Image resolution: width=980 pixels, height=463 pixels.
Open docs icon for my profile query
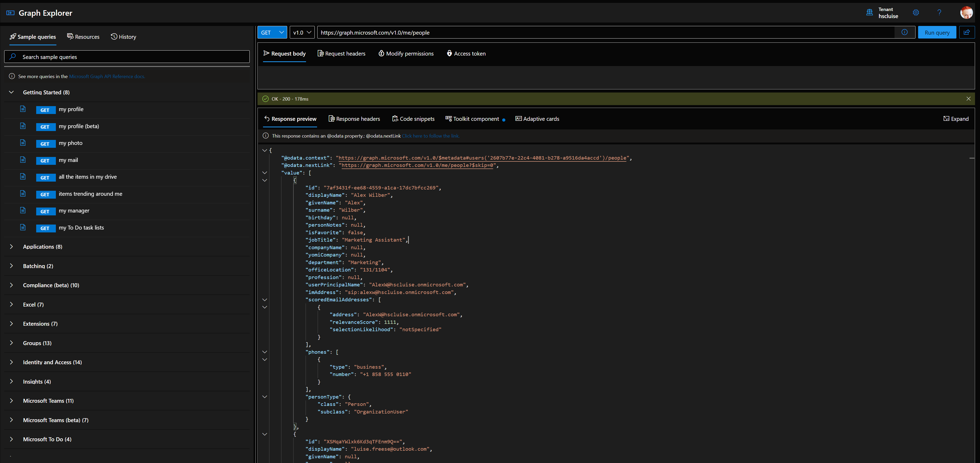point(23,109)
